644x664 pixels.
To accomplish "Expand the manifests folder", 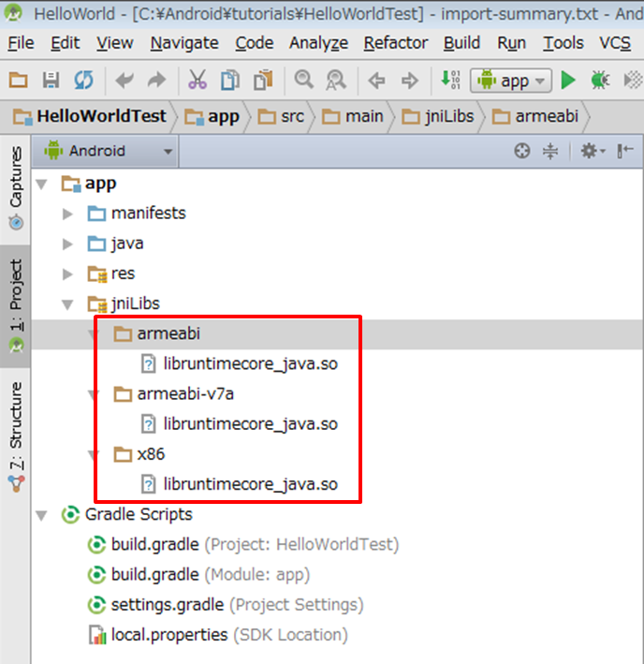I will tap(67, 214).
